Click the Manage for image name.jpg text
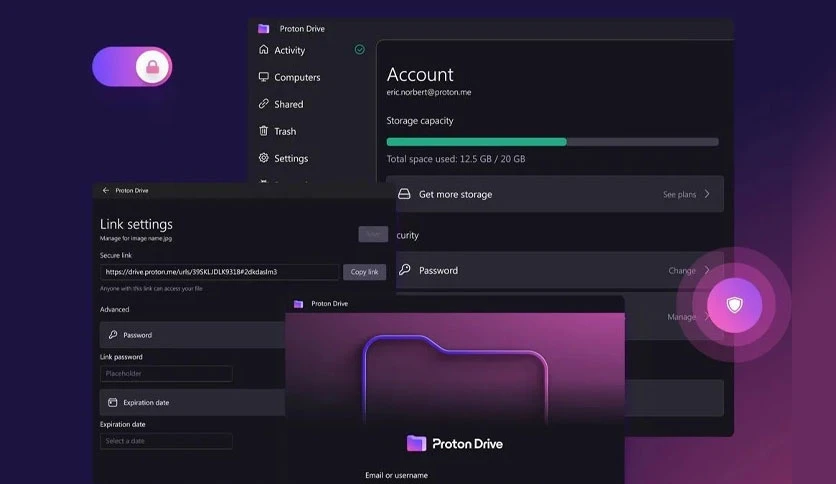This screenshot has height=484, width=836. click(136, 238)
